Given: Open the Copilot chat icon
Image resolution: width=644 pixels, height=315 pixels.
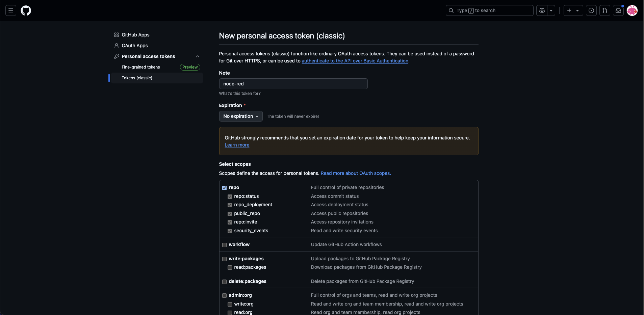Looking at the screenshot, I should (x=542, y=10).
